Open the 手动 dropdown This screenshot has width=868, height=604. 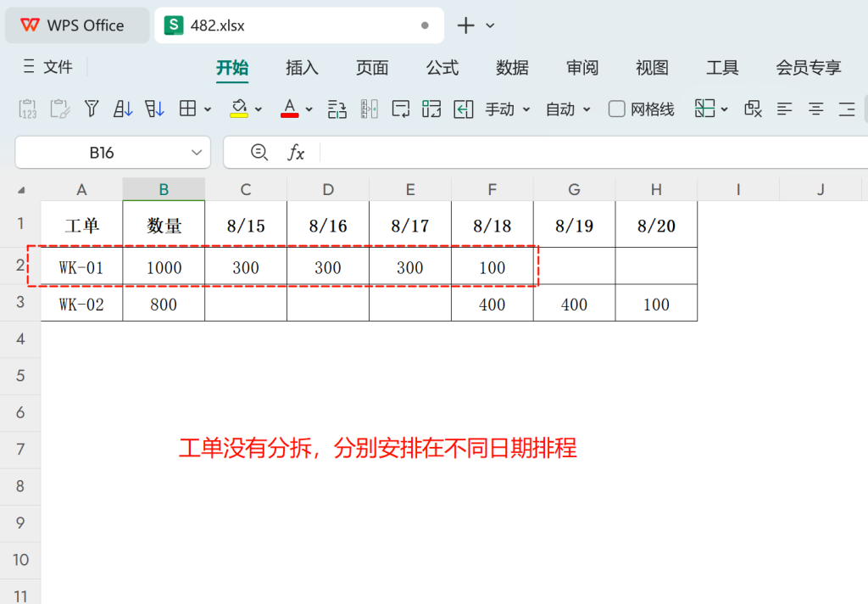click(508, 109)
